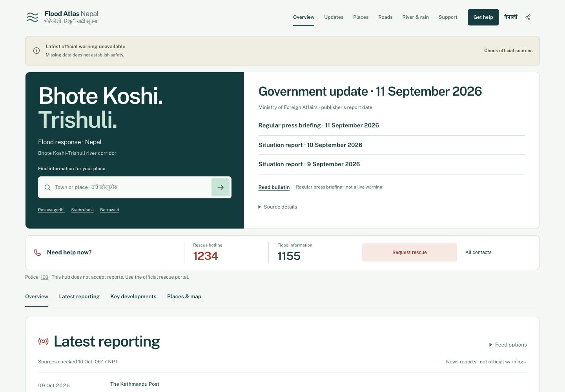565x392 pixels.
Task: Click Ministry of Foreign Affairs publisher line
Action: [315, 107]
